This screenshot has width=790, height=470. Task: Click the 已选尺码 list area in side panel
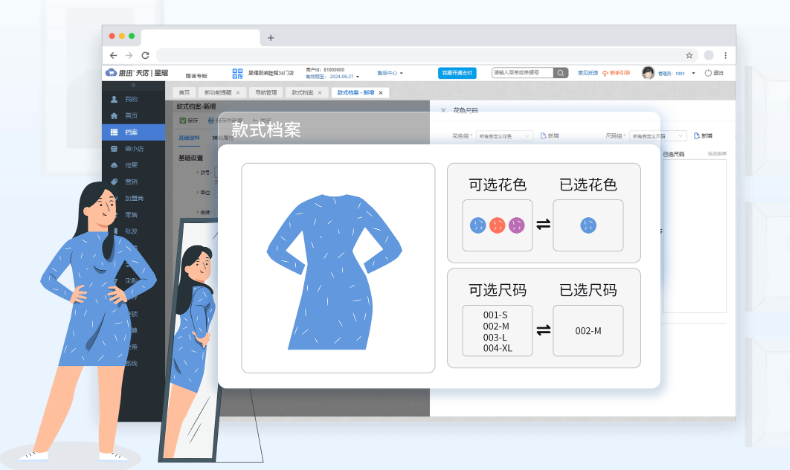point(694,236)
